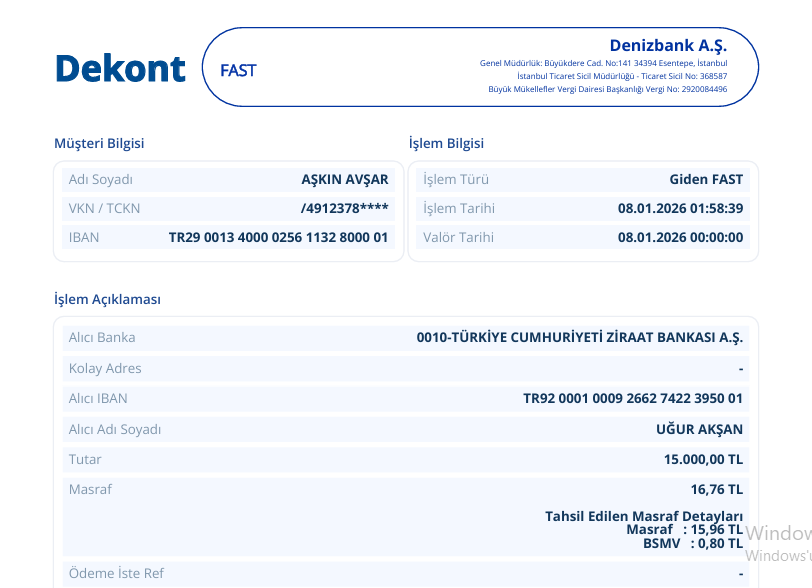Viewport: 812px width, 588px height.
Task: Select the Masraf : 15,96 TL line
Action: (x=685, y=529)
